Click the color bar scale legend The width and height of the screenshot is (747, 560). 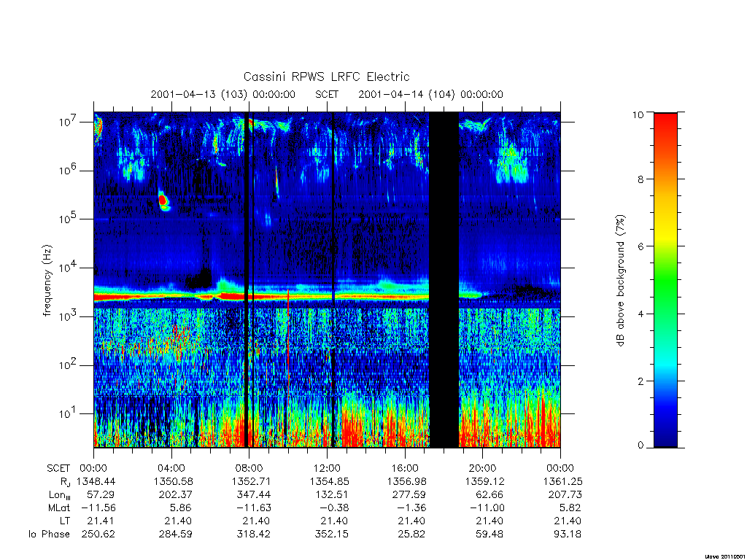665,280
